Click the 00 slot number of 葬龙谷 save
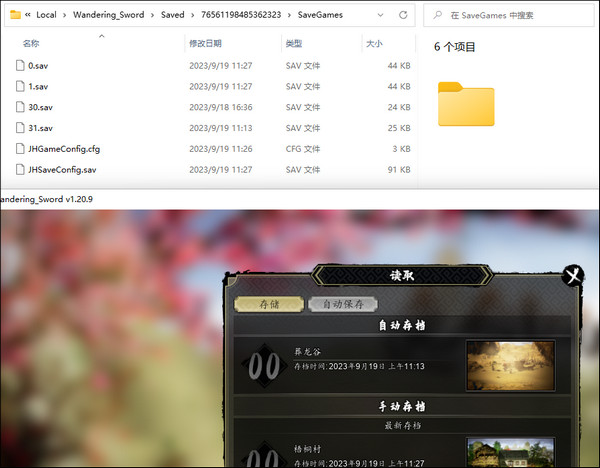Screen dimensions: 600x468 point(264,366)
